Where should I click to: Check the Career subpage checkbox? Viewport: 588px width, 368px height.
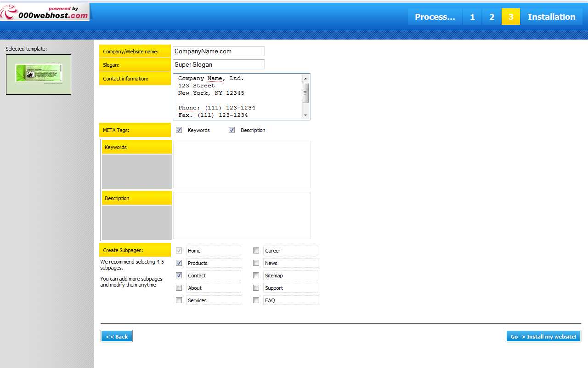coord(256,251)
